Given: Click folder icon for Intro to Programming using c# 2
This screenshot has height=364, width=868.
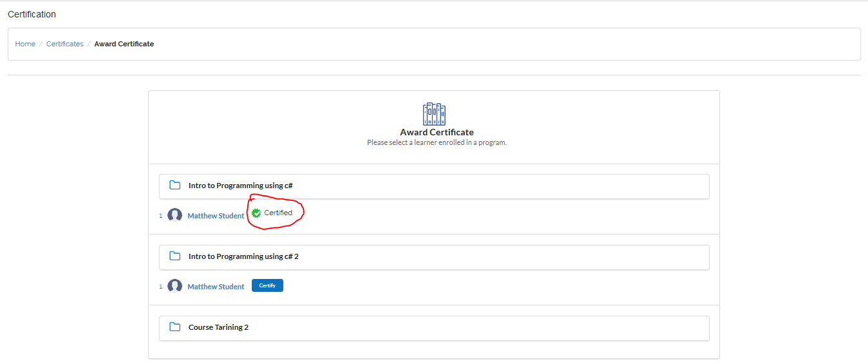Looking at the screenshot, I should pyautogui.click(x=175, y=256).
